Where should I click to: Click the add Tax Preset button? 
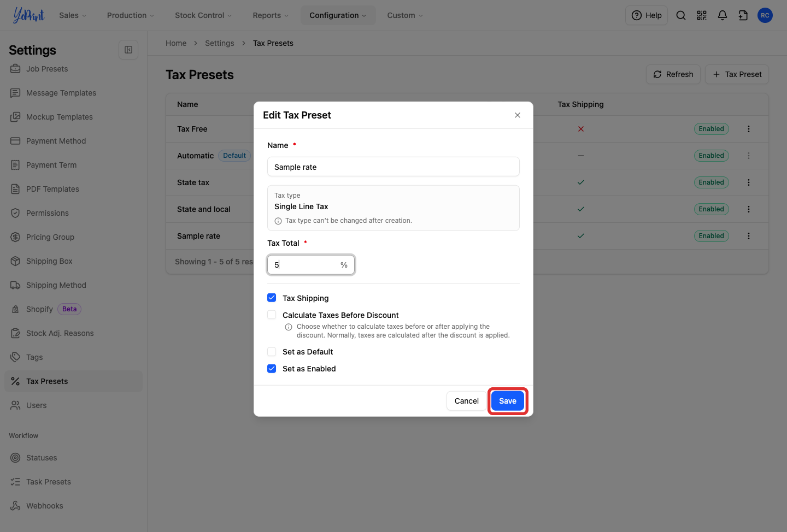click(x=737, y=74)
